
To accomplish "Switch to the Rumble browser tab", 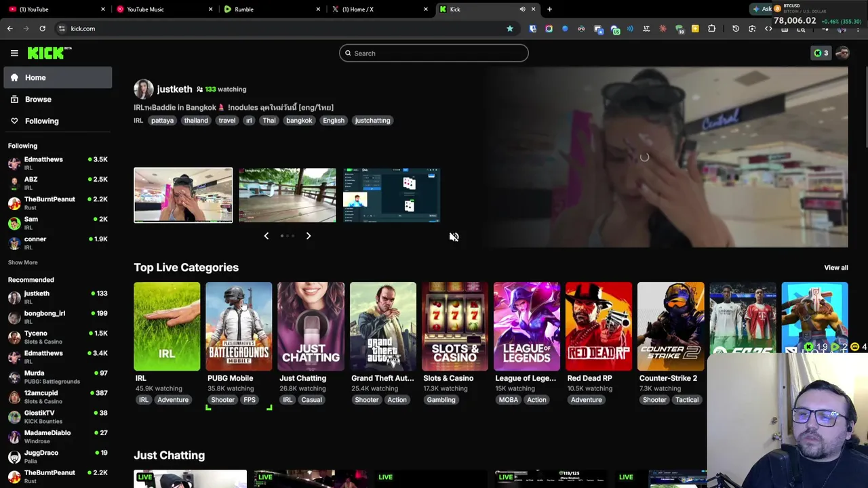I will click(271, 9).
